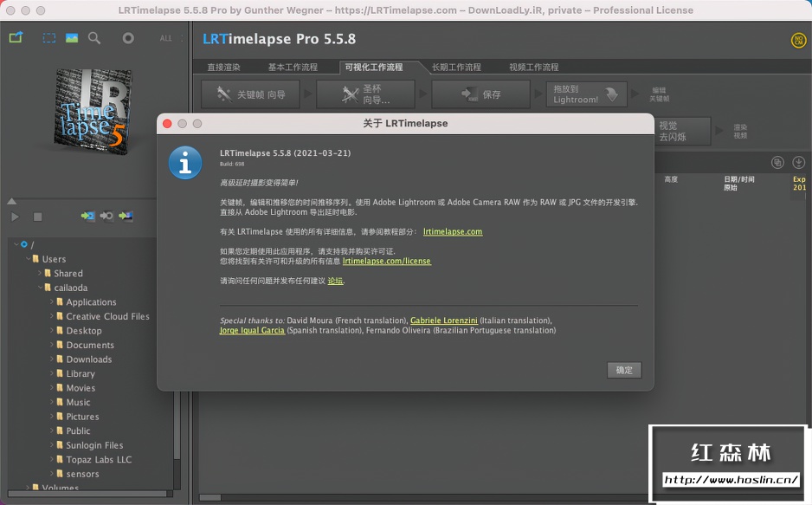Select the Public folder

click(x=78, y=431)
